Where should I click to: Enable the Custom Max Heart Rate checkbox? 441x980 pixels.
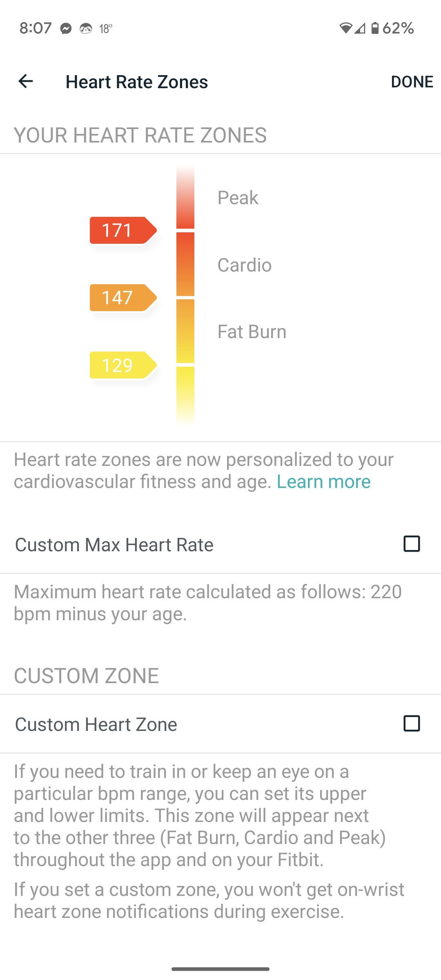pos(412,544)
